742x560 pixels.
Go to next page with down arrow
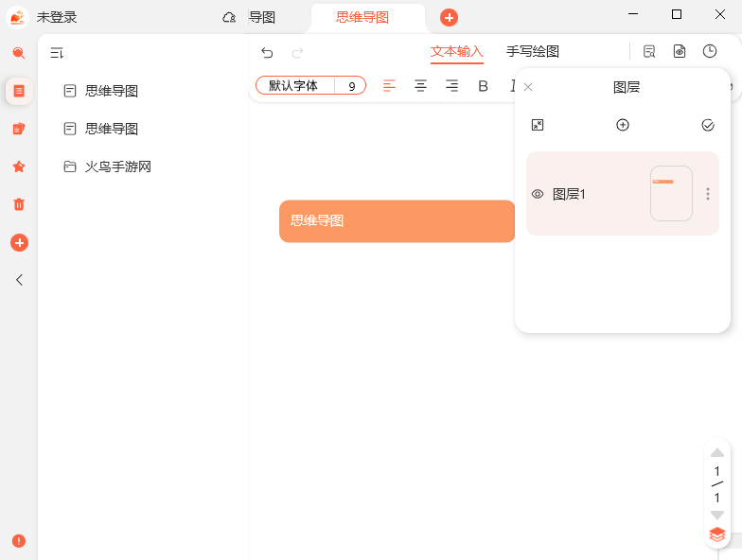[717, 515]
